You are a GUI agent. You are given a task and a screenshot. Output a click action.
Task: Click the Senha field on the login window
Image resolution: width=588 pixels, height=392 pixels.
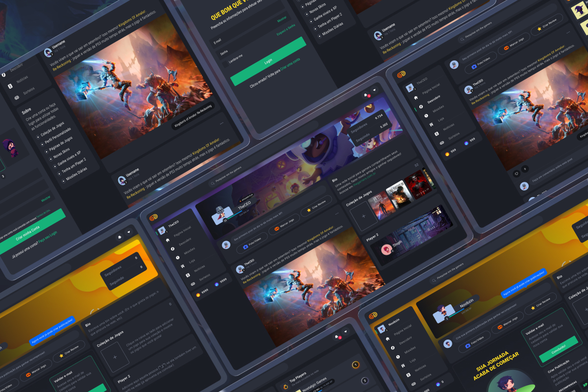[253, 35]
